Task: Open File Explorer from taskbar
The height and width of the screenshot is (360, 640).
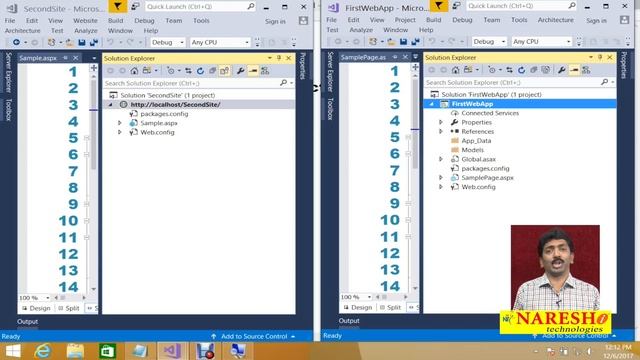Action: 75,351
